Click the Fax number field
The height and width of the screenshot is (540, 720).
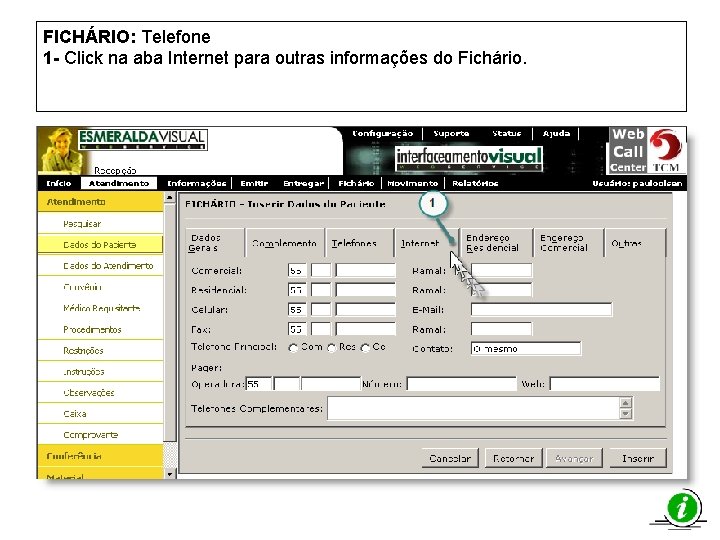(366, 329)
